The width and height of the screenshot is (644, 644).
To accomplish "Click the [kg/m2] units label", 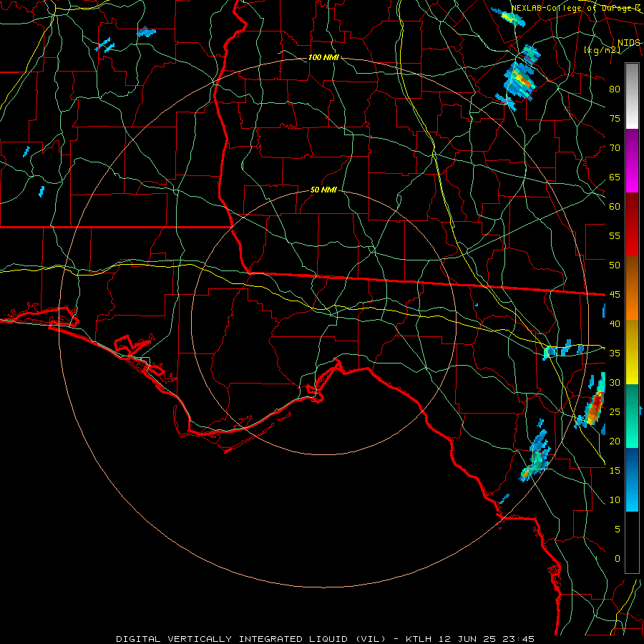I will pos(602,50).
